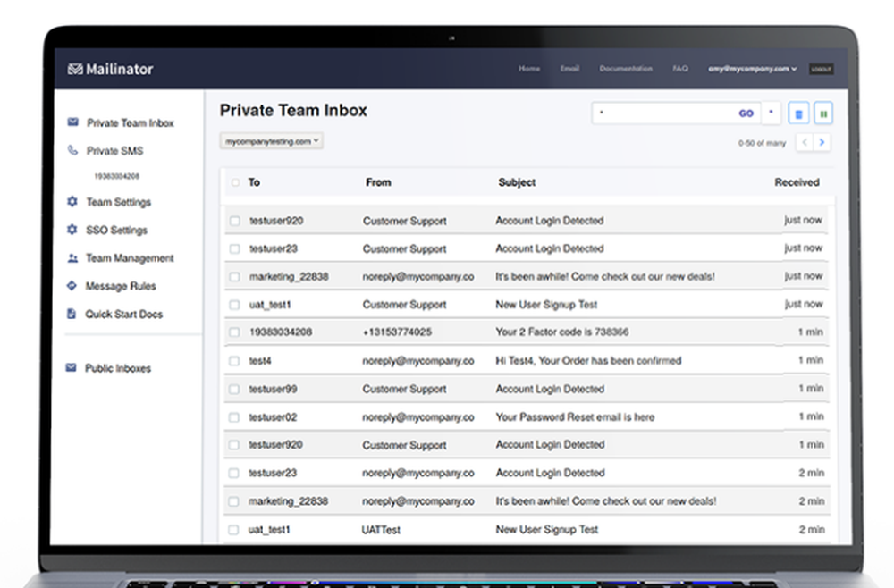Click the trash delete icon button
894x588 pixels.
point(798,113)
